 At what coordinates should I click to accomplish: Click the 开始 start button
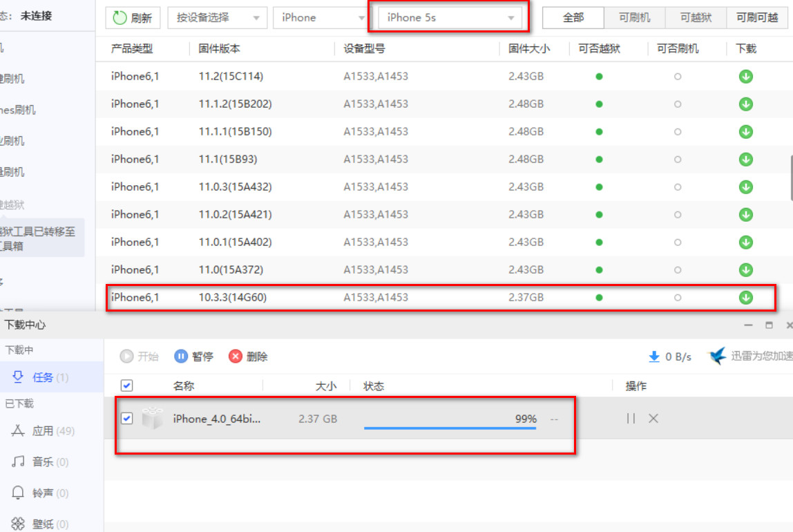(139, 357)
